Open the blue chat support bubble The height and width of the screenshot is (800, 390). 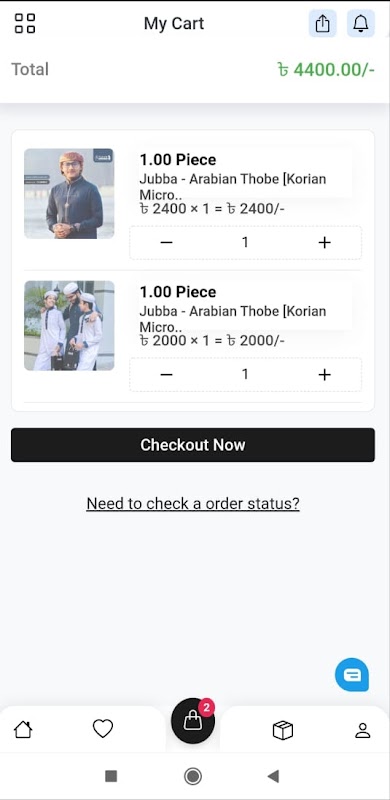(352, 675)
